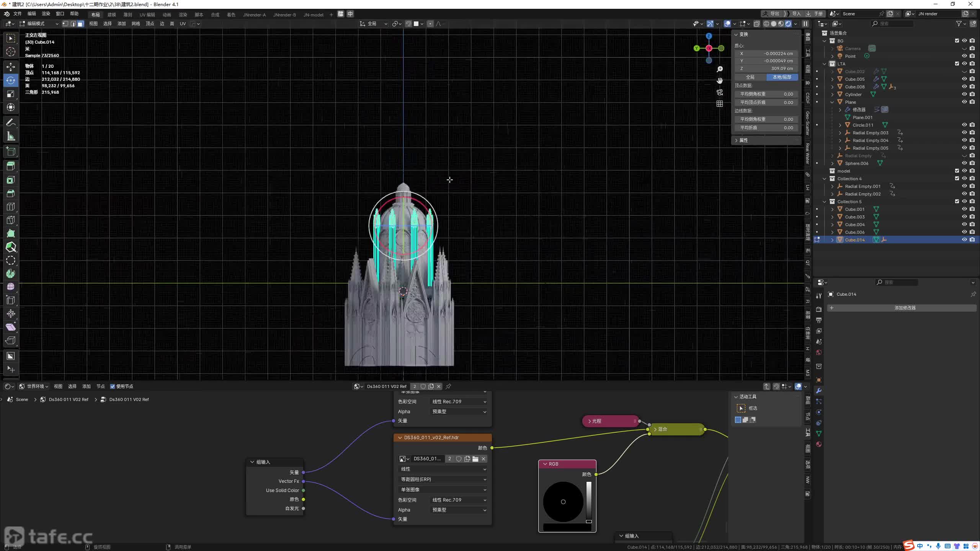Select the Scale tool in toolbar
The width and height of the screenshot is (980, 551).
pos(11,94)
